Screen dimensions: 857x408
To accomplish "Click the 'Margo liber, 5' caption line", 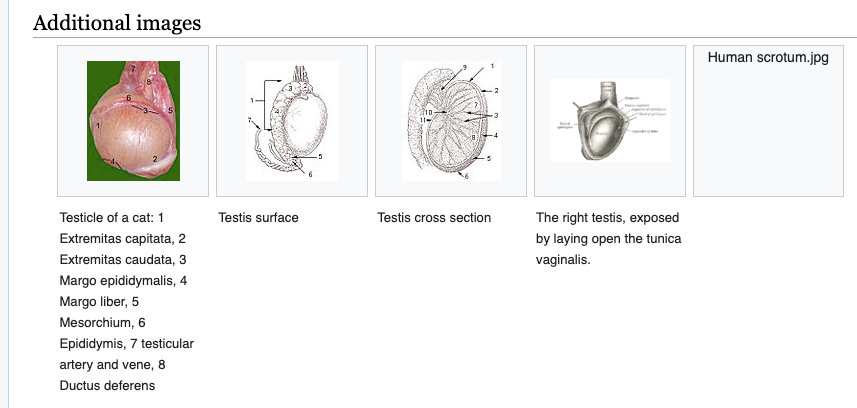I will (99, 302).
